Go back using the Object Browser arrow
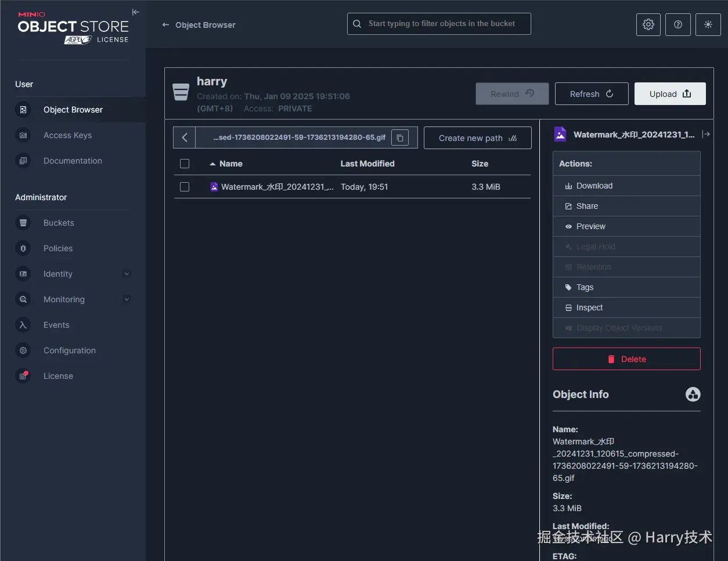 click(x=165, y=25)
